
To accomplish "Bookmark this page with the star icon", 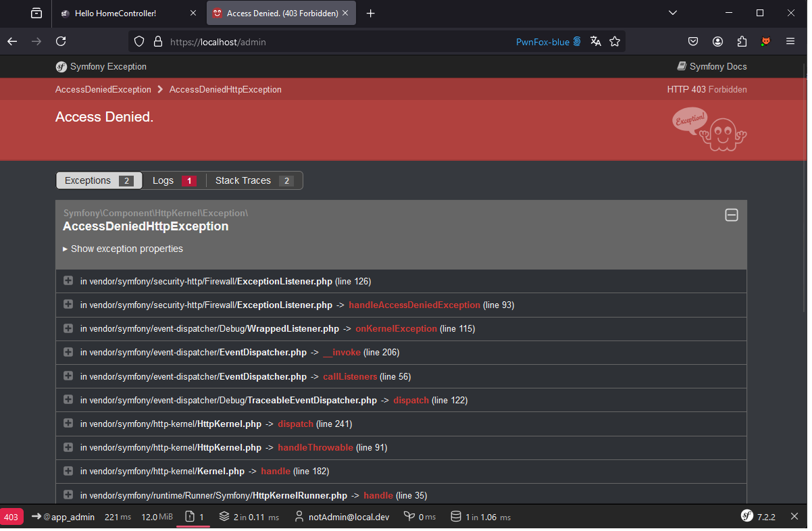I will (615, 41).
